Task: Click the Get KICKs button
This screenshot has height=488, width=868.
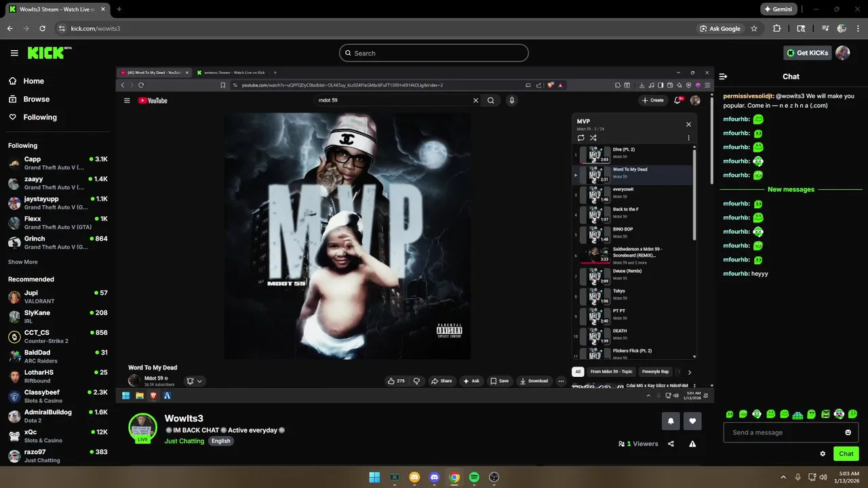Action: [x=807, y=53]
